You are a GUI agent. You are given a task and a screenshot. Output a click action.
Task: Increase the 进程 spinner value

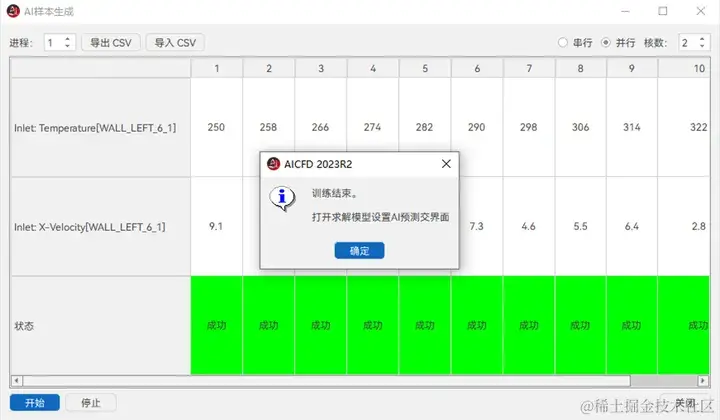[68, 39]
